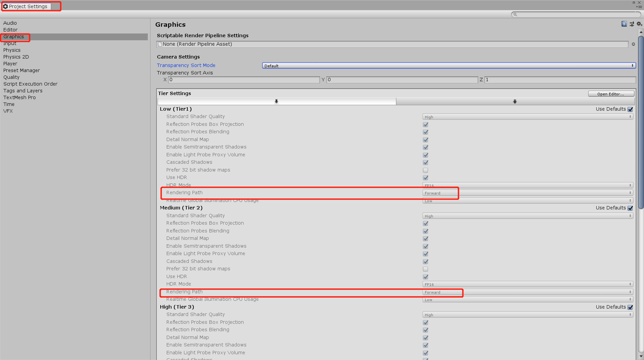644x360 pixels.
Task: Open the Physics settings category
Action: coord(12,50)
